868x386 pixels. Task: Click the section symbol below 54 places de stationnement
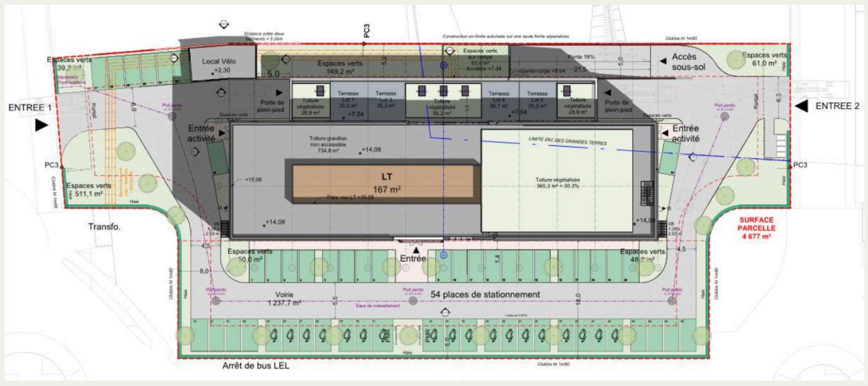445,312
